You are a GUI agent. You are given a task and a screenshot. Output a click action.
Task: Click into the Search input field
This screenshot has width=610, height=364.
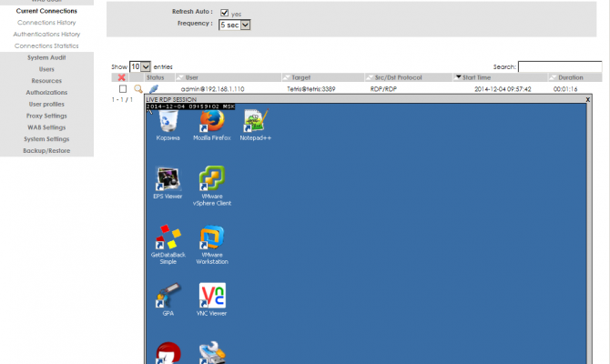click(x=560, y=66)
